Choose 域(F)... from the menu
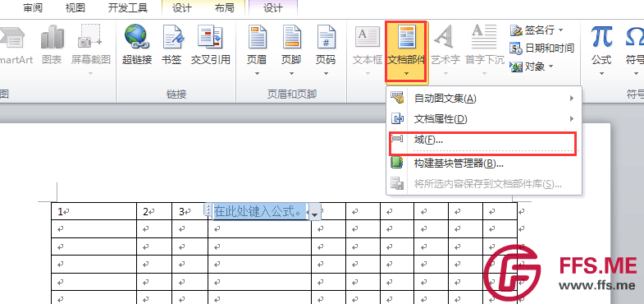This screenshot has width=644, height=304. (484, 140)
